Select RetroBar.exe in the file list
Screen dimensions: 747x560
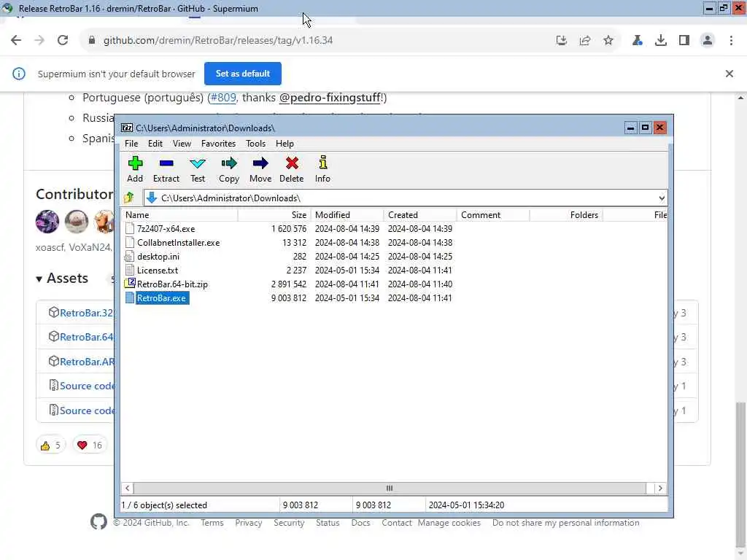tap(161, 298)
